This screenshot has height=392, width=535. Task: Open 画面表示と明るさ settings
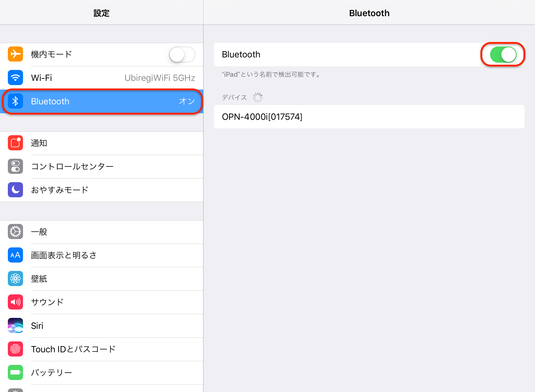(102, 255)
